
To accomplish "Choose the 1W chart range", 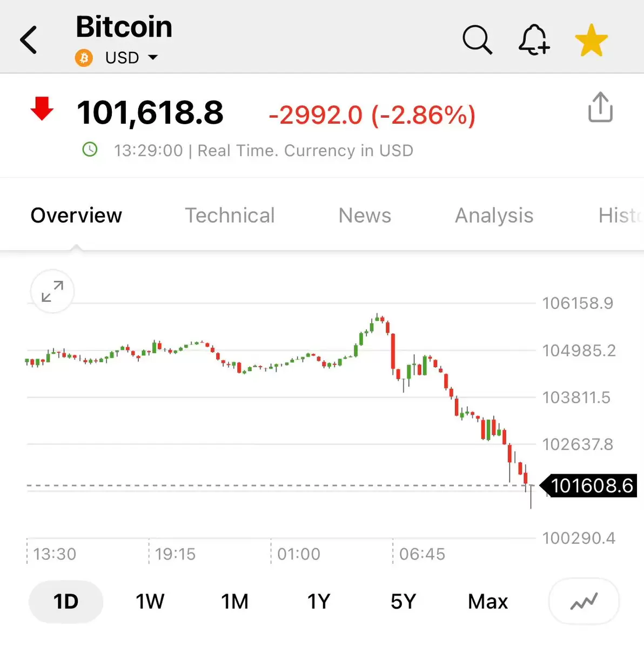I will [x=150, y=602].
